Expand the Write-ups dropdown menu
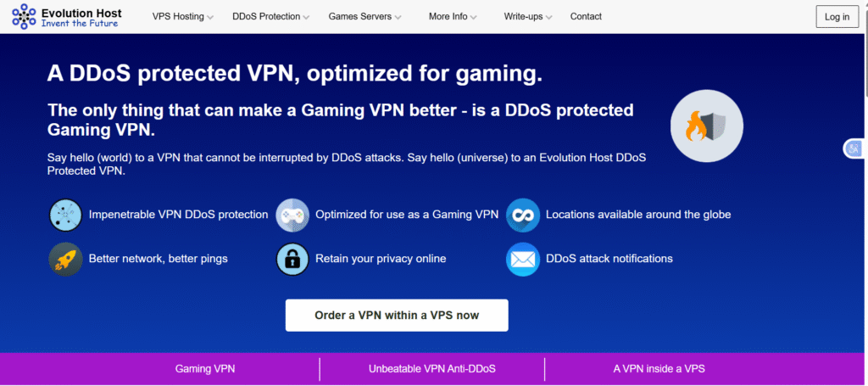 [x=528, y=17]
